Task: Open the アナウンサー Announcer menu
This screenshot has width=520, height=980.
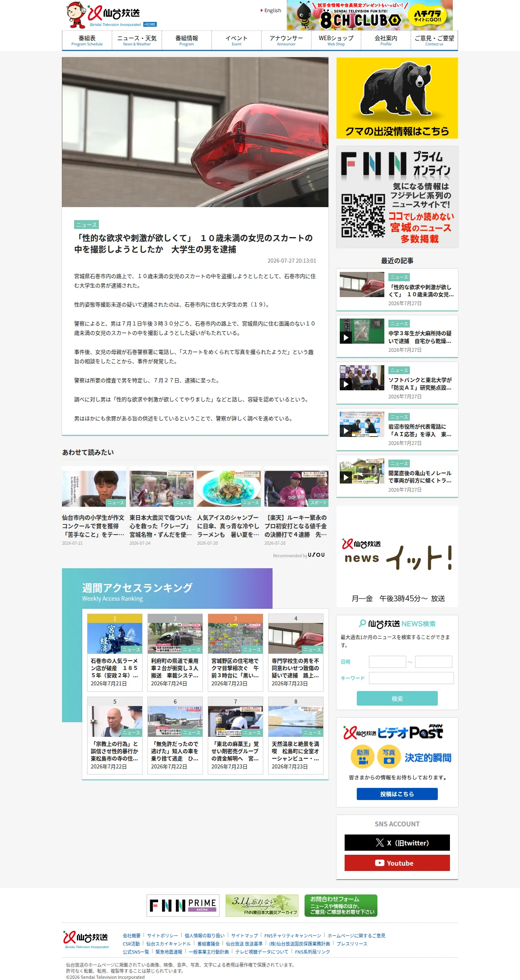Action: coord(286,40)
